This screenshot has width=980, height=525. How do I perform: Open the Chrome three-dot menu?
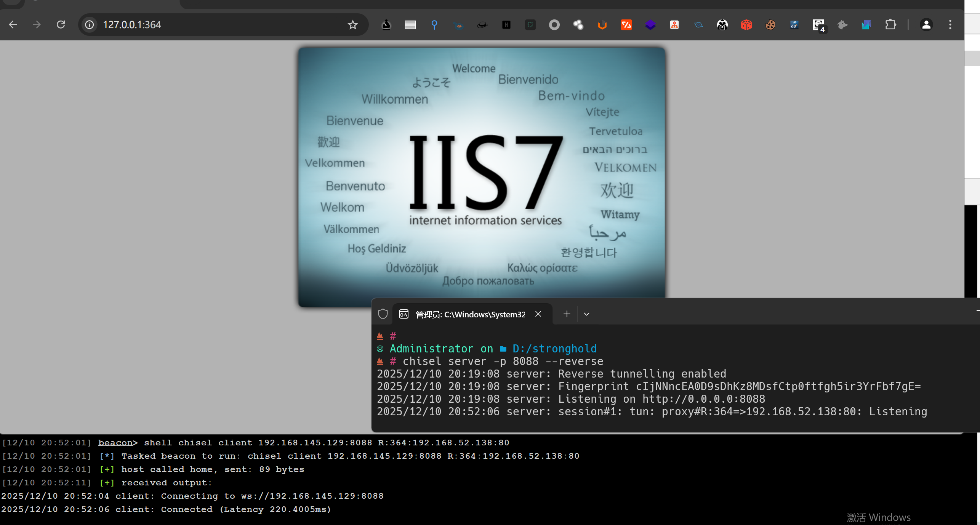click(950, 25)
